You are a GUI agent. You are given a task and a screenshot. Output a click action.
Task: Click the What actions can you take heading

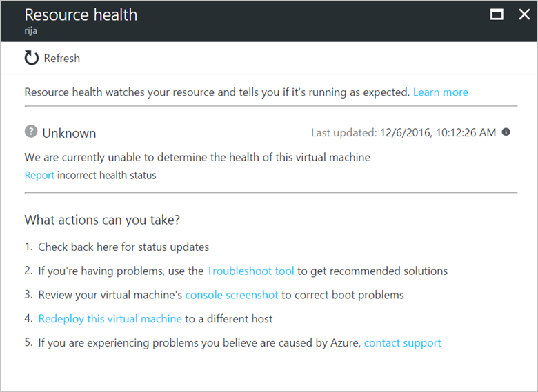pos(102,220)
